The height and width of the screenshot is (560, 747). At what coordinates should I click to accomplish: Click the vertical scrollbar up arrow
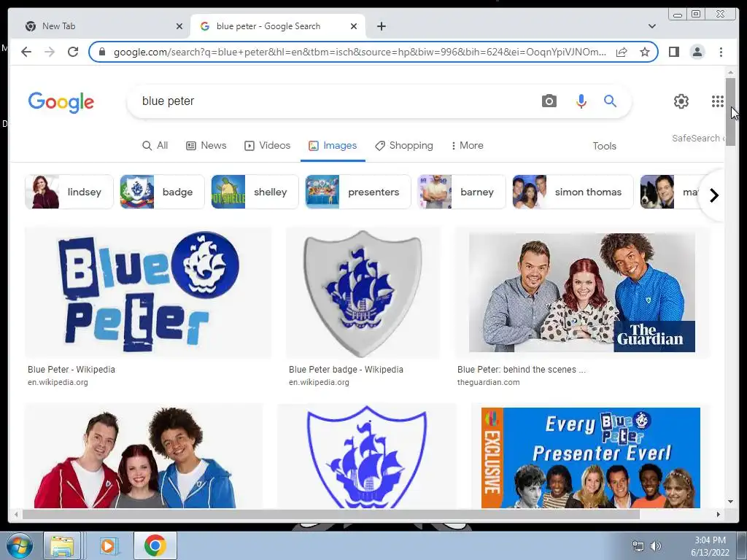(x=730, y=72)
